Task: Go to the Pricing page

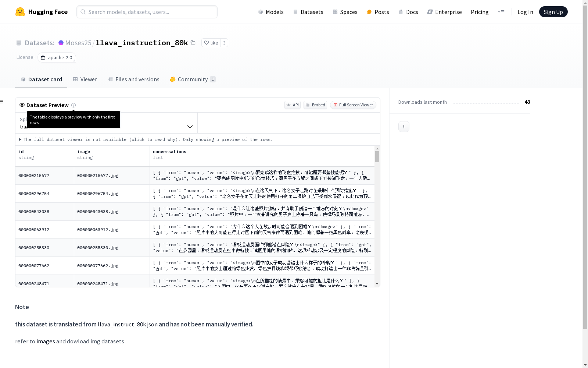Action: point(480,12)
